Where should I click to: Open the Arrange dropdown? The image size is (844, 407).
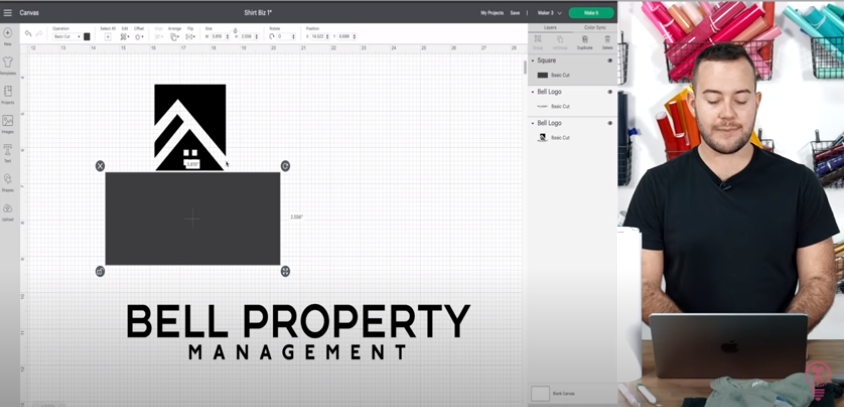pyautogui.click(x=175, y=37)
